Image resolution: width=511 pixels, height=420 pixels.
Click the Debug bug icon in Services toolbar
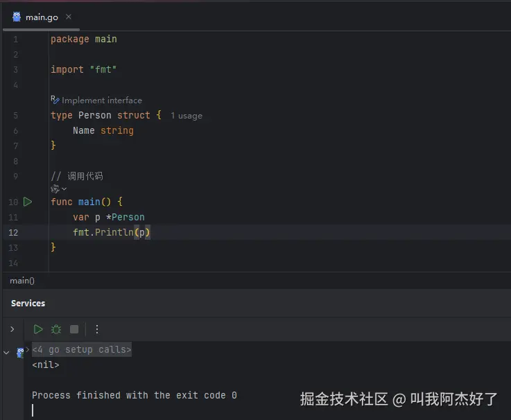click(56, 329)
